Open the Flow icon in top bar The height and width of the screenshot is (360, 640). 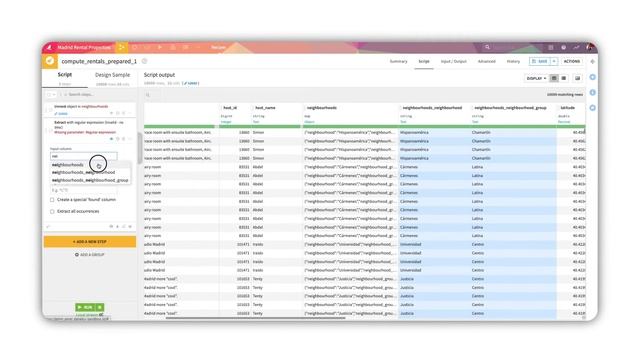tap(122, 47)
